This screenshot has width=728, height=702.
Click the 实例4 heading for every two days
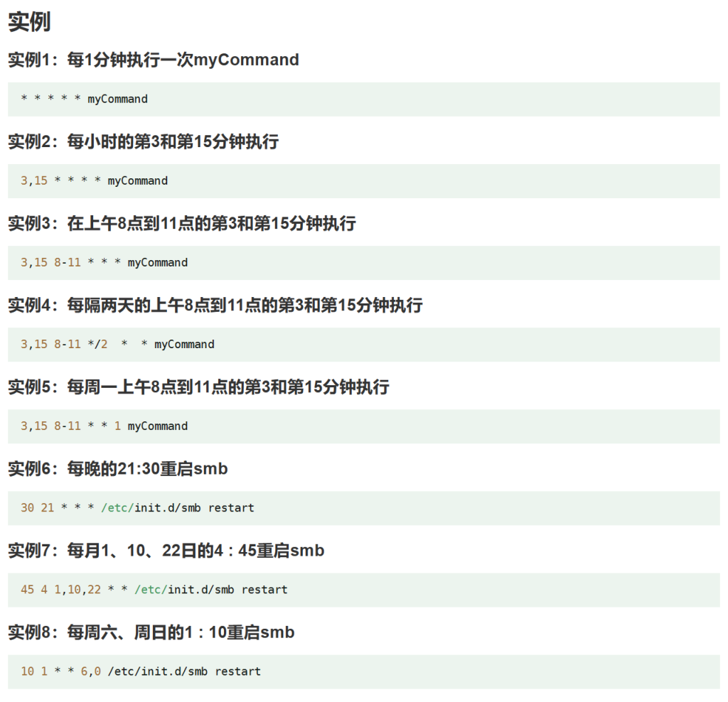[215, 305]
